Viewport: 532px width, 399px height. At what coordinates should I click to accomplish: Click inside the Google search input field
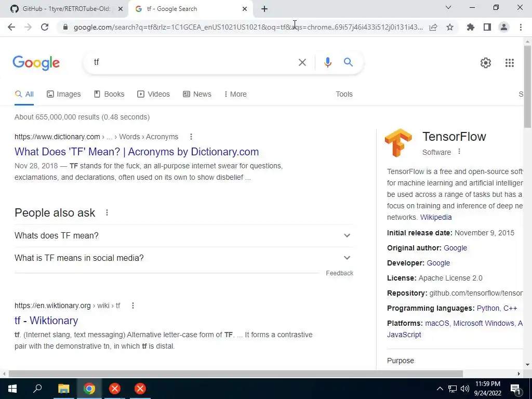tap(193, 62)
